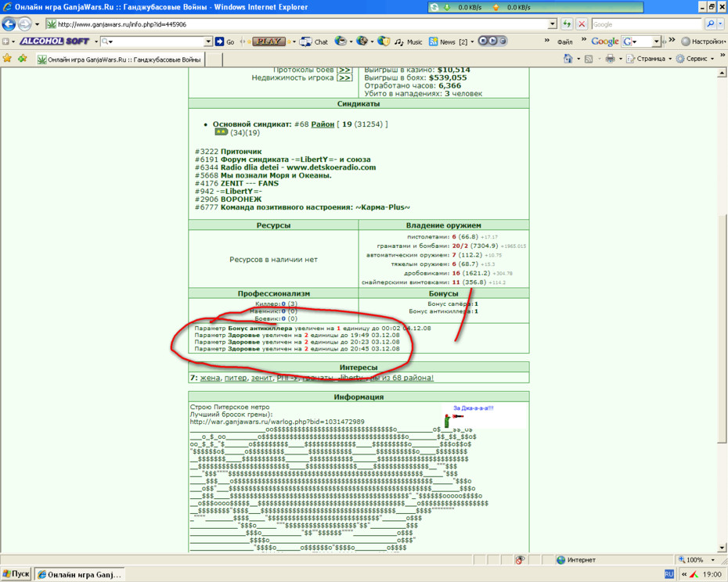Open the address bar history dropdown

552,23
